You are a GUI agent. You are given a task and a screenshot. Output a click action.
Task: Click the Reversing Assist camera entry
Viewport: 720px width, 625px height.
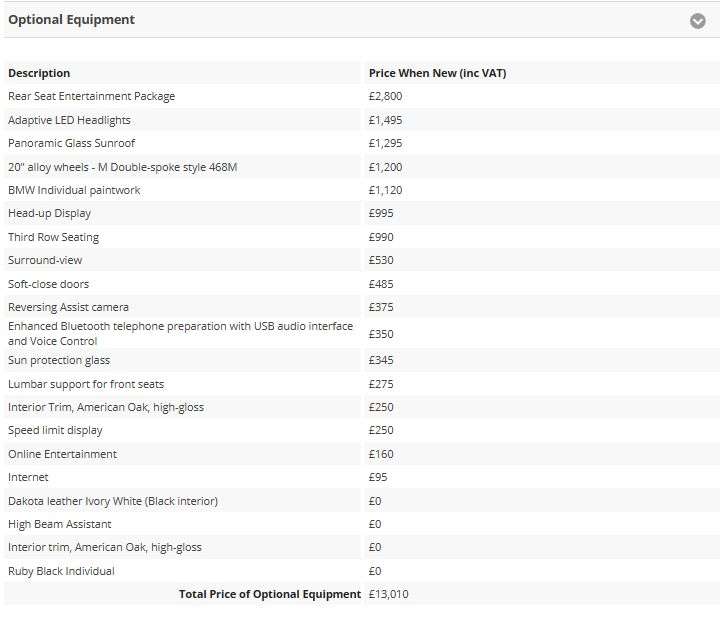click(x=68, y=307)
